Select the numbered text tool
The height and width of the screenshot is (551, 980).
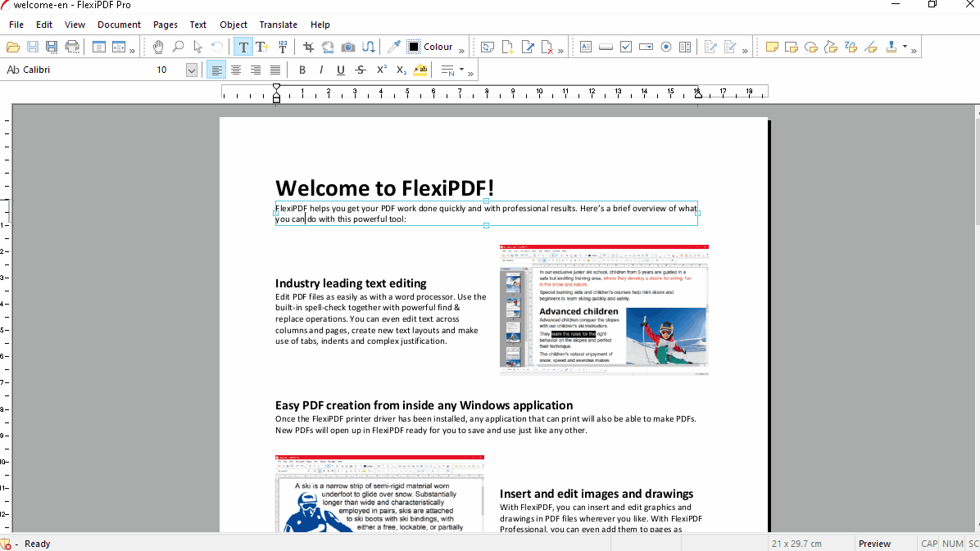(283, 47)
